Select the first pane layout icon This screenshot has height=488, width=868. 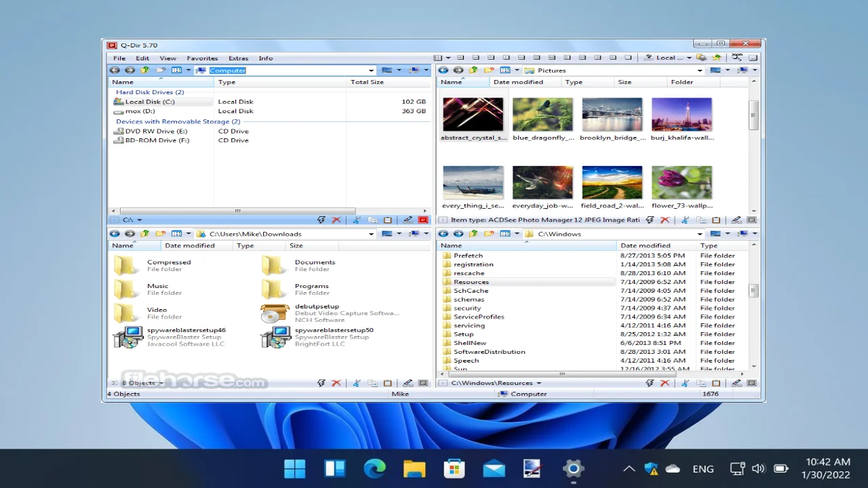[438, 58]
